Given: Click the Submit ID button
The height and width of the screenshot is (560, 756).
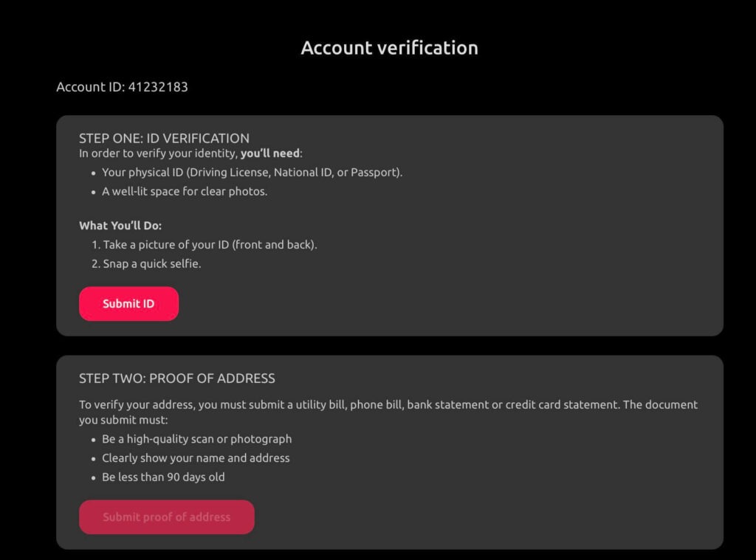Looking at the screenshot, I should coord(128,304).
